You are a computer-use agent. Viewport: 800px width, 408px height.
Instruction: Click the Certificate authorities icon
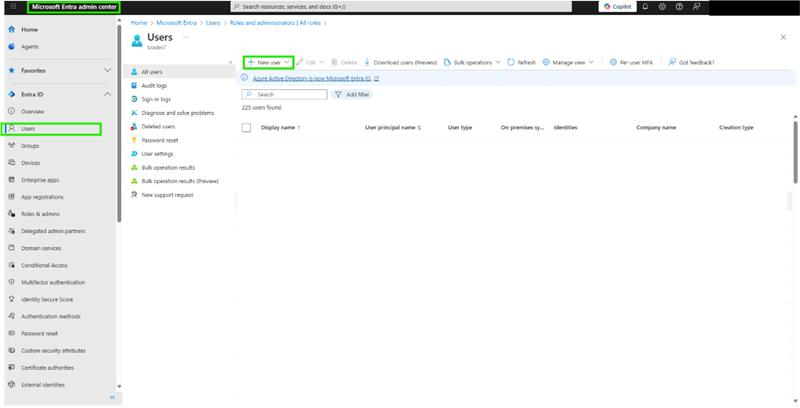tap(12, 367)
